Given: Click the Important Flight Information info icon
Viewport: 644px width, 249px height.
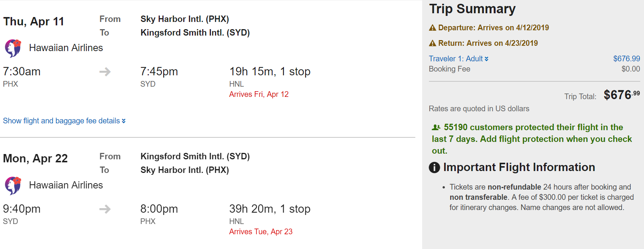Looking at the screenshot, I should pyautogui.click(x=434, y=167).
